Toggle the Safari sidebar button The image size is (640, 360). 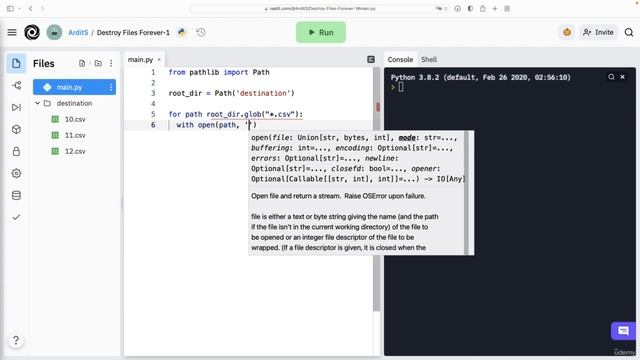coord(10,8)
